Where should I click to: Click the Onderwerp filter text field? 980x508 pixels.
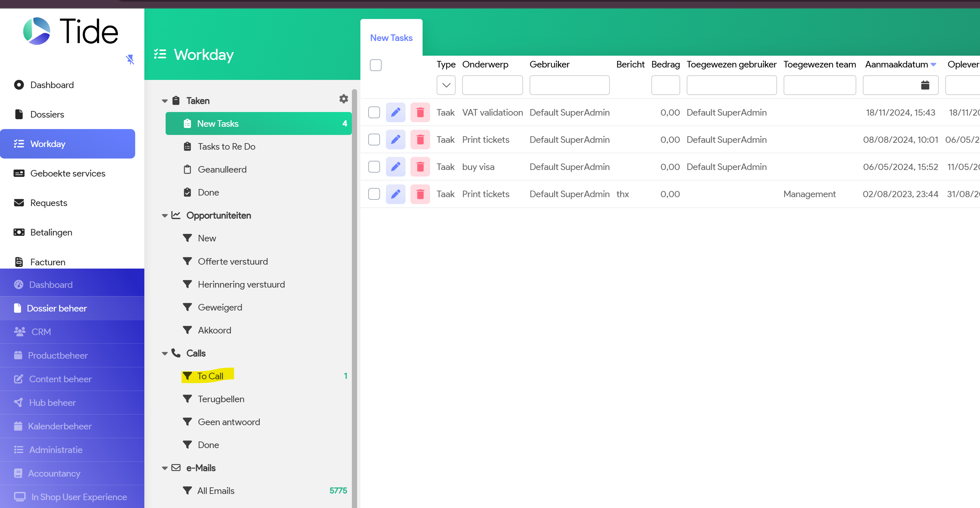(492, 85)
